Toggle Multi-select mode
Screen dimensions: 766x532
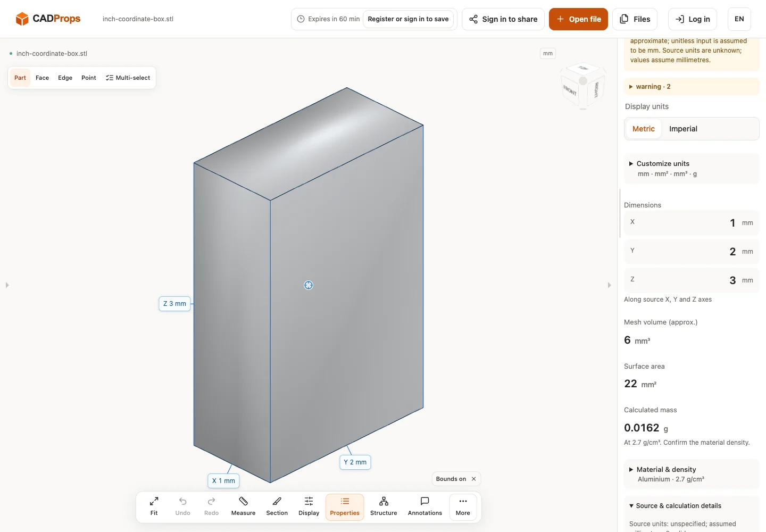click(128, 78)
